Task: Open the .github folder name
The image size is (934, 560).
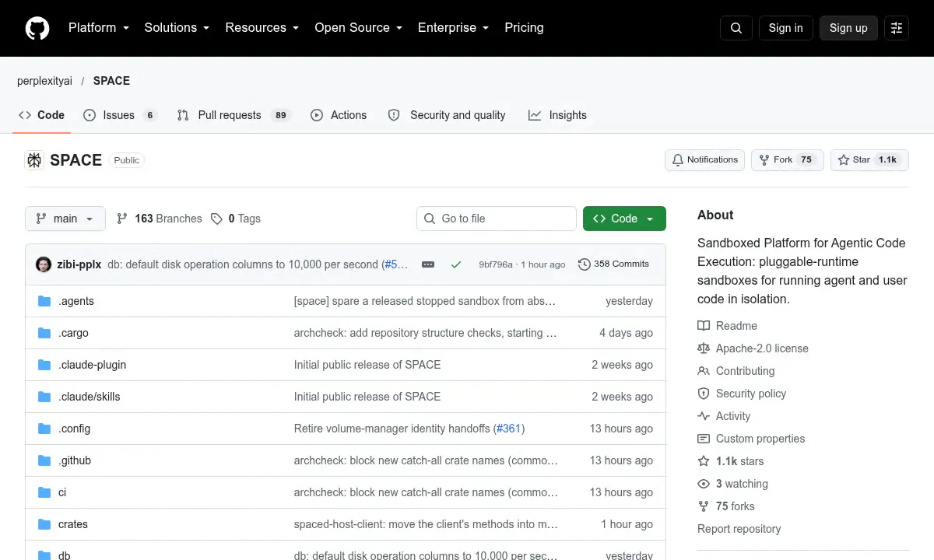Action: (75, 460)
